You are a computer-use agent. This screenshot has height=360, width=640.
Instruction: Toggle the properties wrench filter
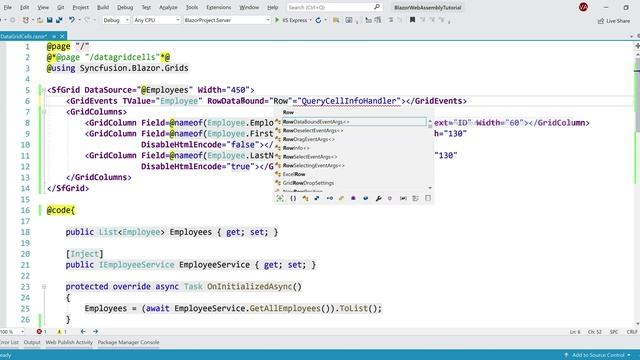coord(378,198)
